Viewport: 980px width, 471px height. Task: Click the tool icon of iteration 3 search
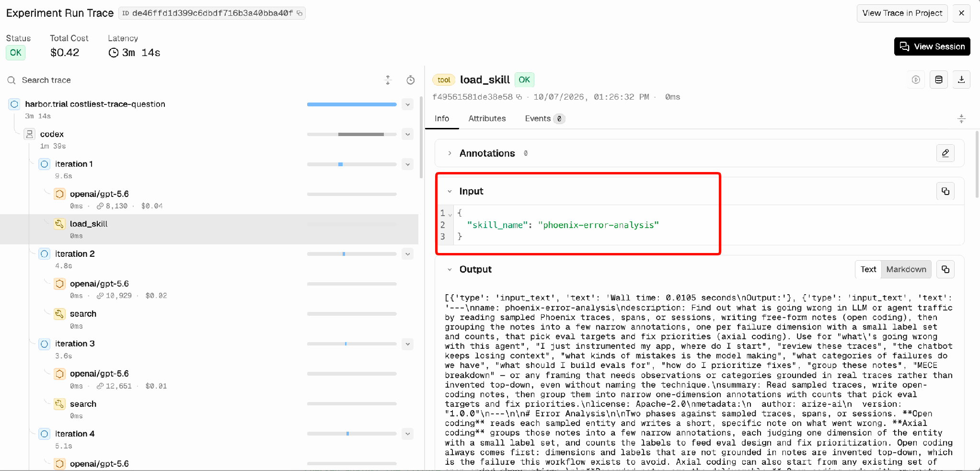point(59,404)
